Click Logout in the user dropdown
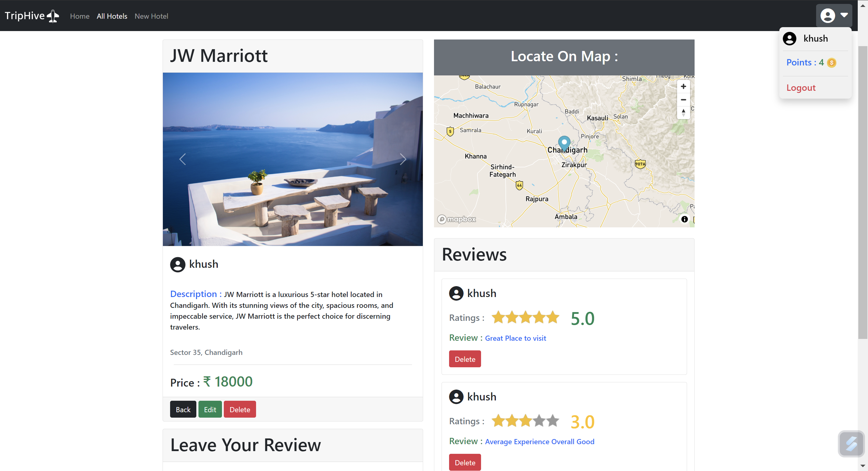 pos(801,88)
